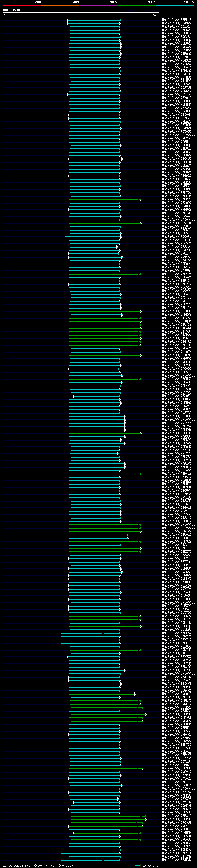Open hit UniRef100_A9NLJ7
The width and height of the screenshot is (197, 868).
[176, 704]
